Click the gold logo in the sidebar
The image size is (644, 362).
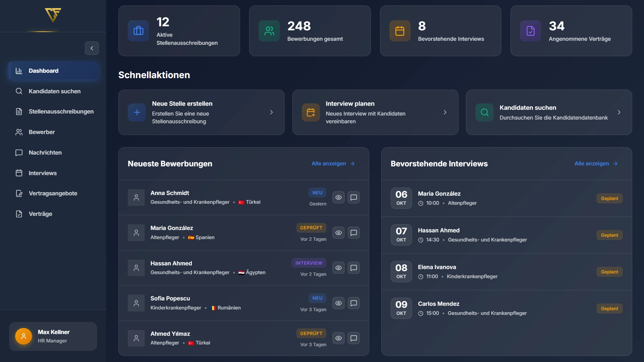pyautogui.click(x=53, y=15)
